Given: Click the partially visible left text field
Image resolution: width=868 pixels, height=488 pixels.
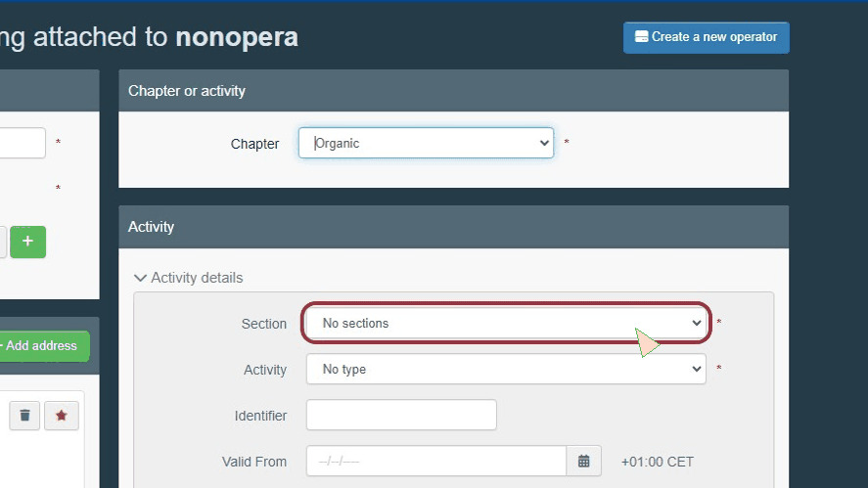Looking at the screenshot, I should pos(23,143).
